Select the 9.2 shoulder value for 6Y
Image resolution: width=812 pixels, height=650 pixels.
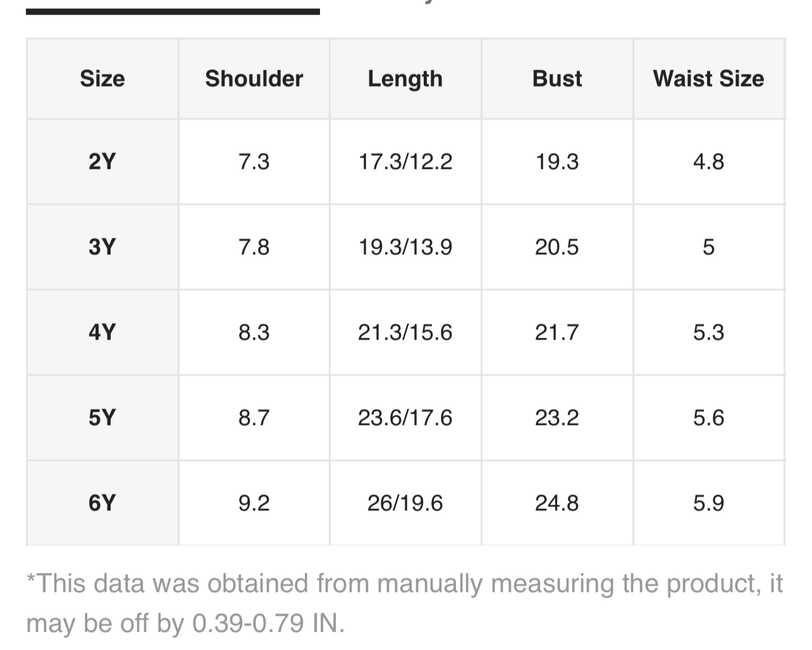(x=254, y=503)
